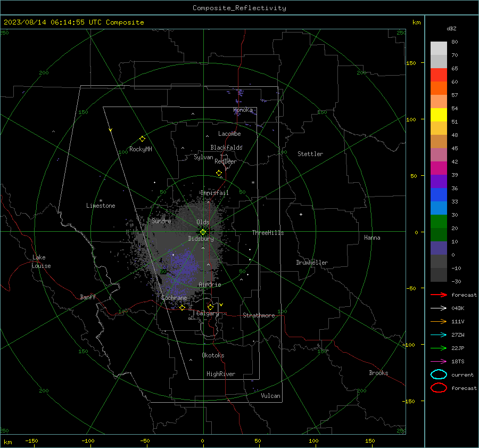This screenshot has height=448, width=479.
Task: Click the white plus marker west of Hanna
Action: pos(301,214)
